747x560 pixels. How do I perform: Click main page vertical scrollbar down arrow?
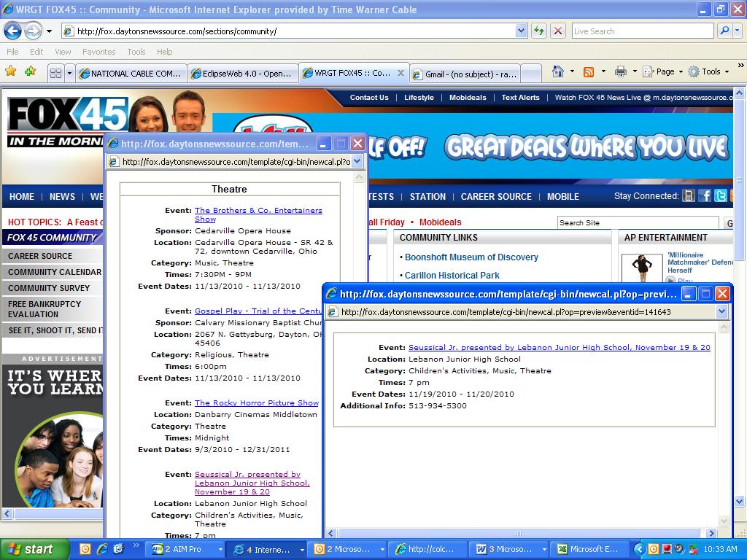click(x=740, y=501)
